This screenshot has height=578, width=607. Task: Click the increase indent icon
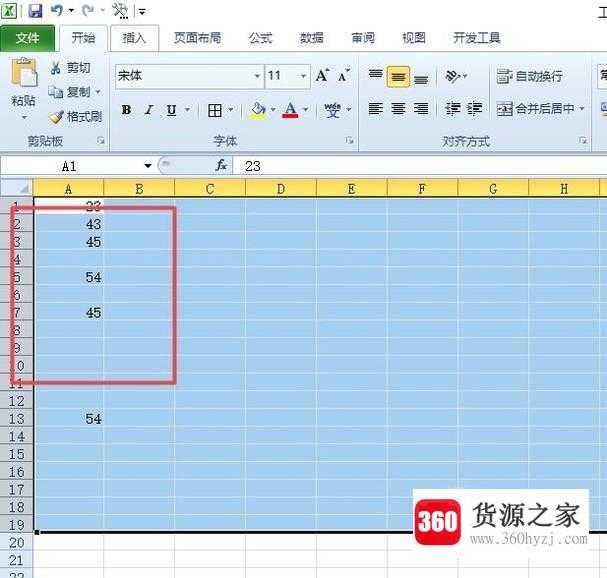pos(475,109)
